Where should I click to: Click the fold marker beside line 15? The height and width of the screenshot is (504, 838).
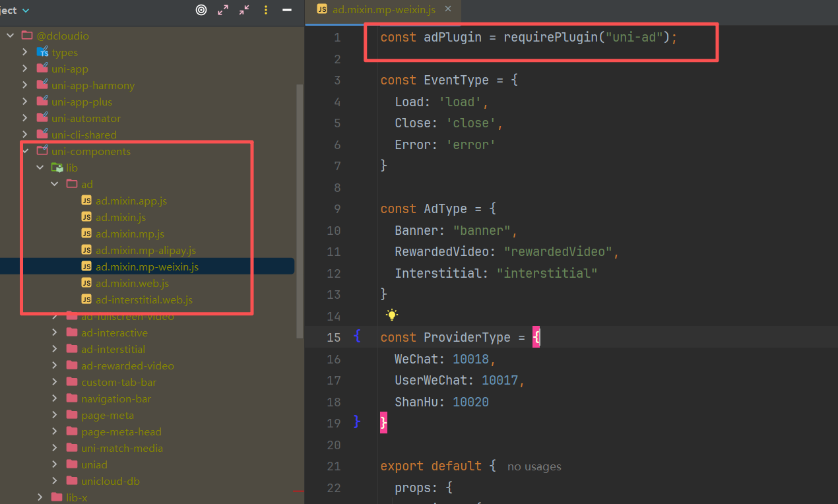pos(357,337)
